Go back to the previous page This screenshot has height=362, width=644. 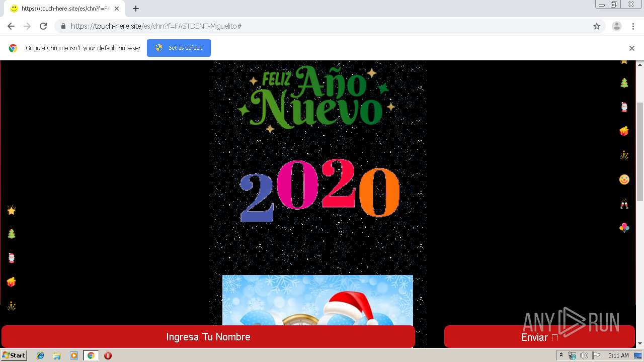click(x=11, y=26)
